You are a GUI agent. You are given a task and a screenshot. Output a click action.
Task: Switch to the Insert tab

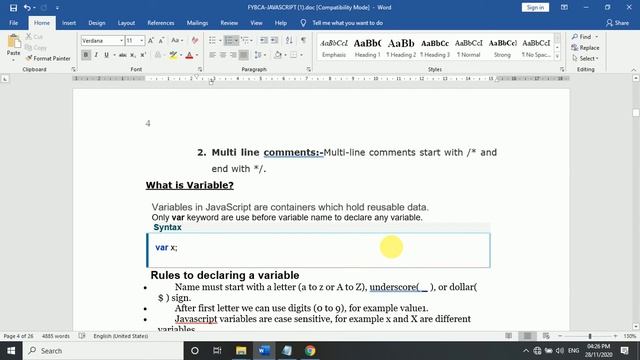[x=69, y=23]
